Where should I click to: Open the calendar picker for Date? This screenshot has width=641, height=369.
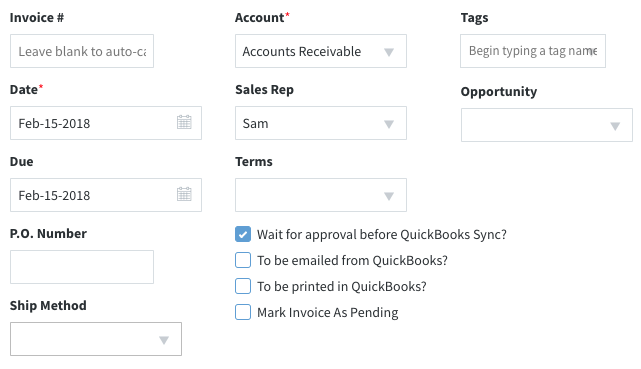click(184, 122)
